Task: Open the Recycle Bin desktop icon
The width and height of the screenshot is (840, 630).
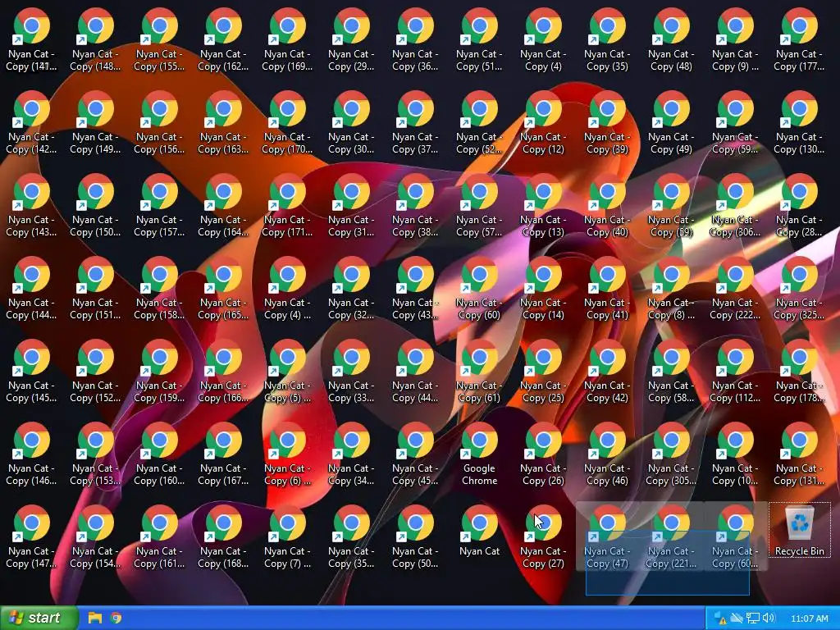Action: click(799, 531)
